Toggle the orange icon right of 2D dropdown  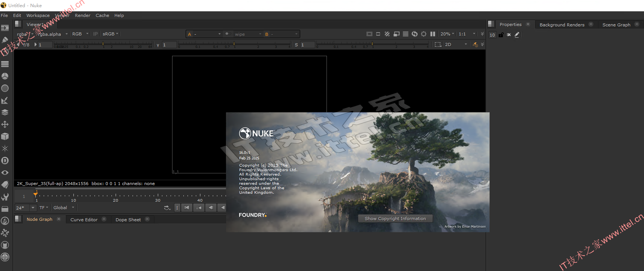click(x=475, y=44)
